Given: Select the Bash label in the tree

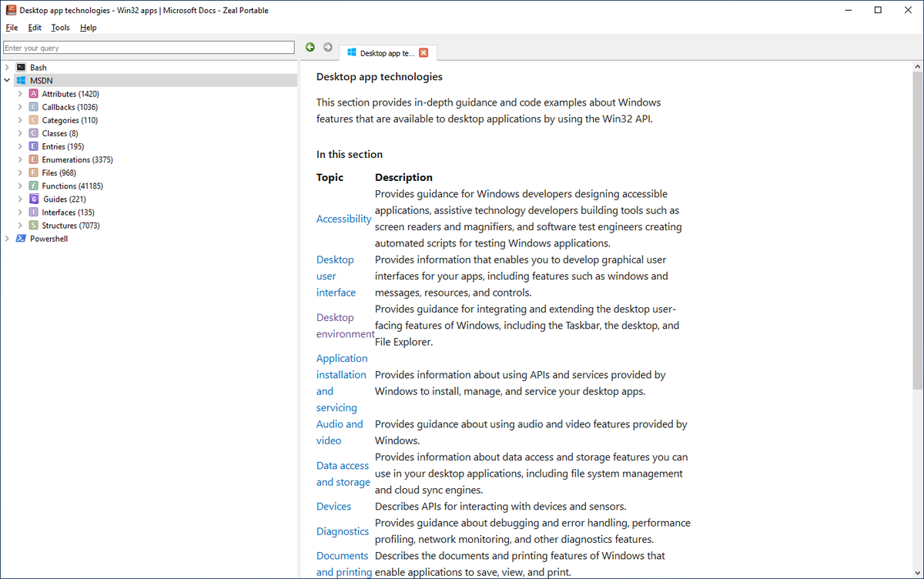Looking at the screenshot, I should [x=38, y=68].
